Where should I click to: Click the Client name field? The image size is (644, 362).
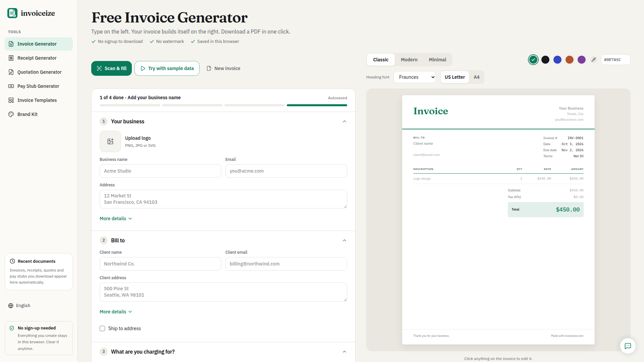[160, 264]
